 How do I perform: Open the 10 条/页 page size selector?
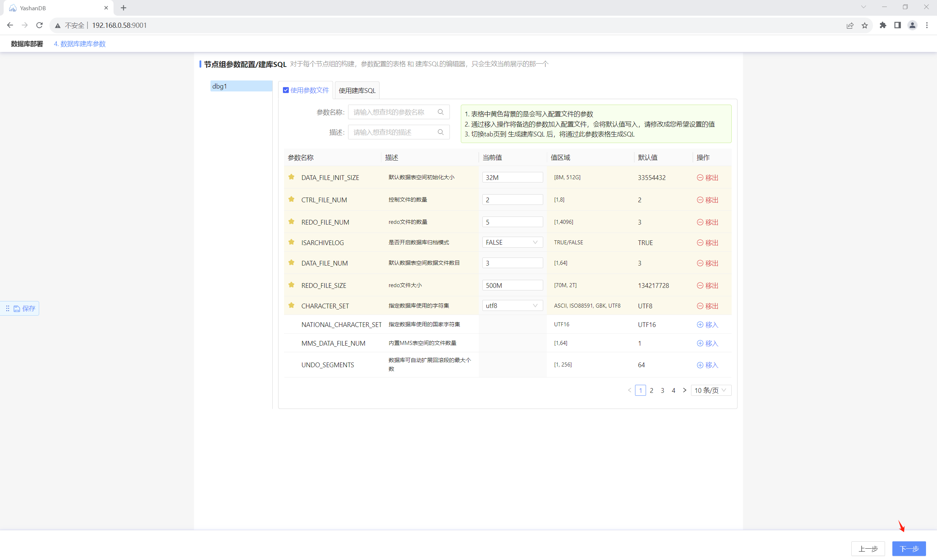(710, 390)
